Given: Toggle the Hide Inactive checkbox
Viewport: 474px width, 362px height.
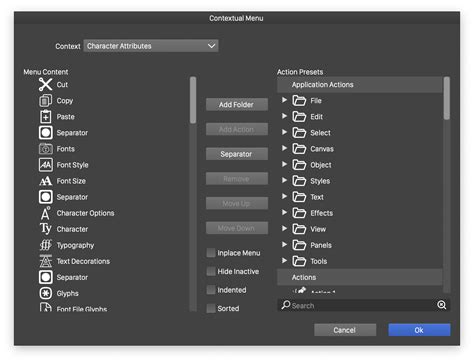Looking at the screenshot, I should click(x=211, y=271).
